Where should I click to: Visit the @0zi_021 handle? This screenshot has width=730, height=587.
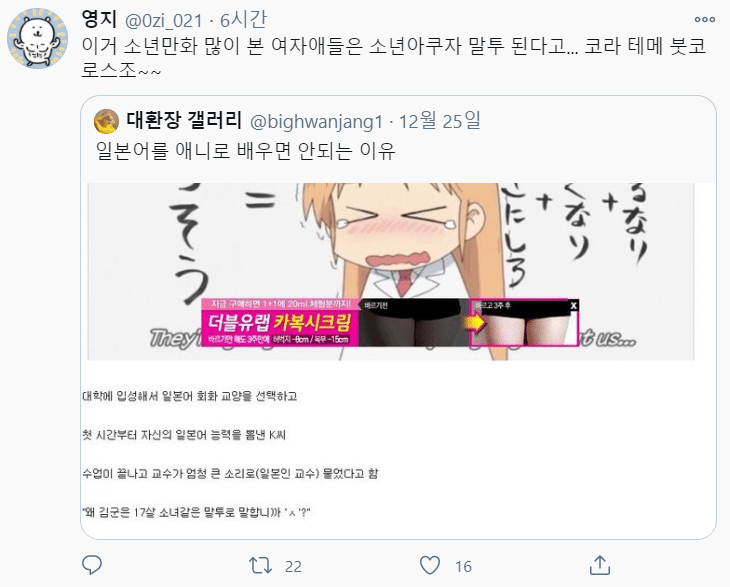pos(163,20)
